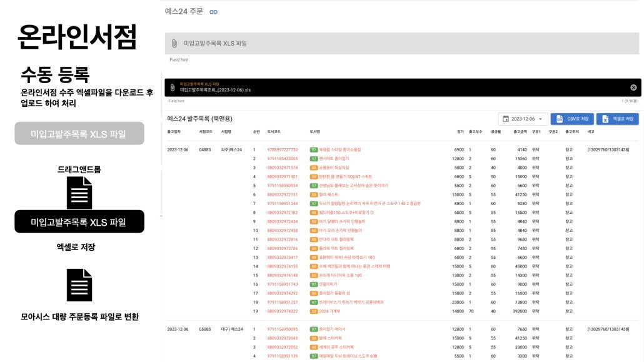Click the paperclip icon in the gray upload field
This screenshot has height=362, width=644.
pyautogui.click(x=174, y=44)
